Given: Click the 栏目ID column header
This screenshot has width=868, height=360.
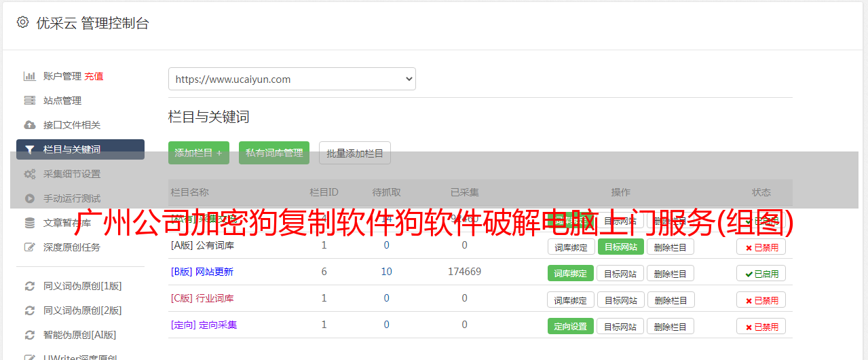Looking at the screenshot, I should 324,192.
